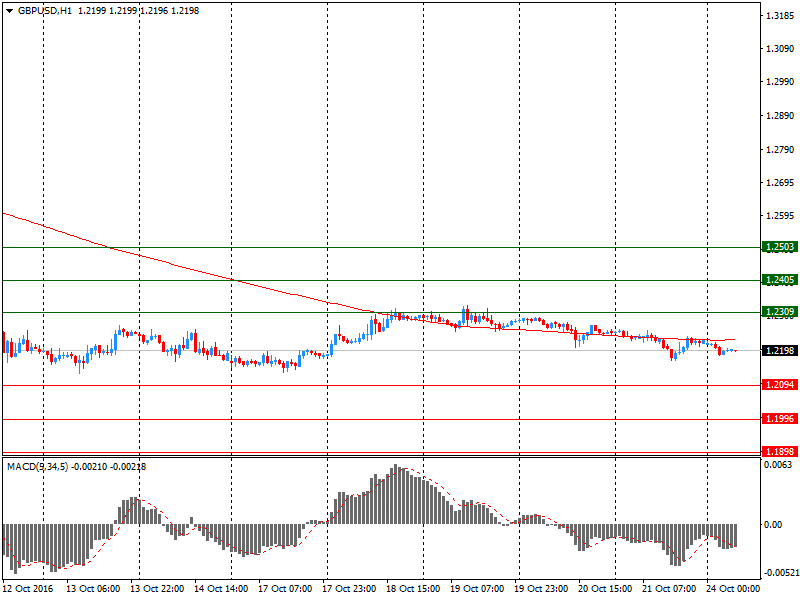Click the 1.2790 price scale value
The image size is (800, 600).
780,149
